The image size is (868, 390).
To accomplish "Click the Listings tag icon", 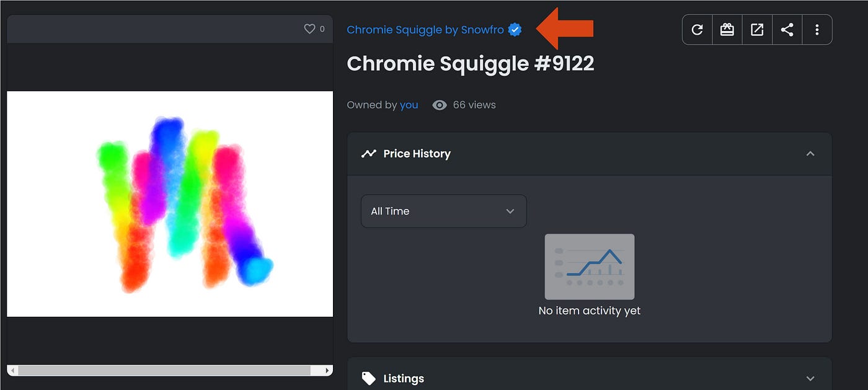I will [x=369, y=378].
